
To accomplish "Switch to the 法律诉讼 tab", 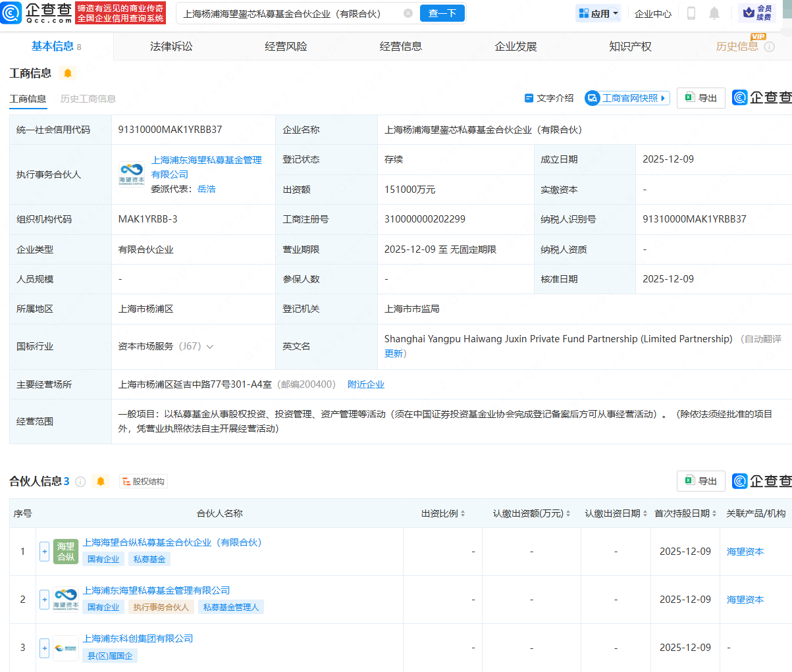I will click(x=171, y=46).
